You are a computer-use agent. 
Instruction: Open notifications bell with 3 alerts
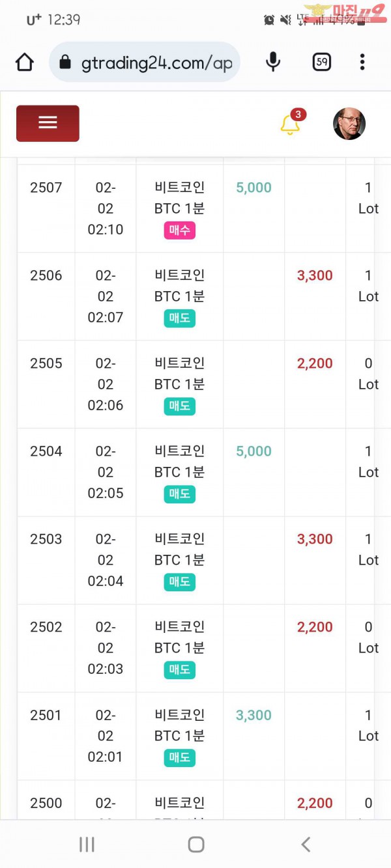click(x=291, y=124)
